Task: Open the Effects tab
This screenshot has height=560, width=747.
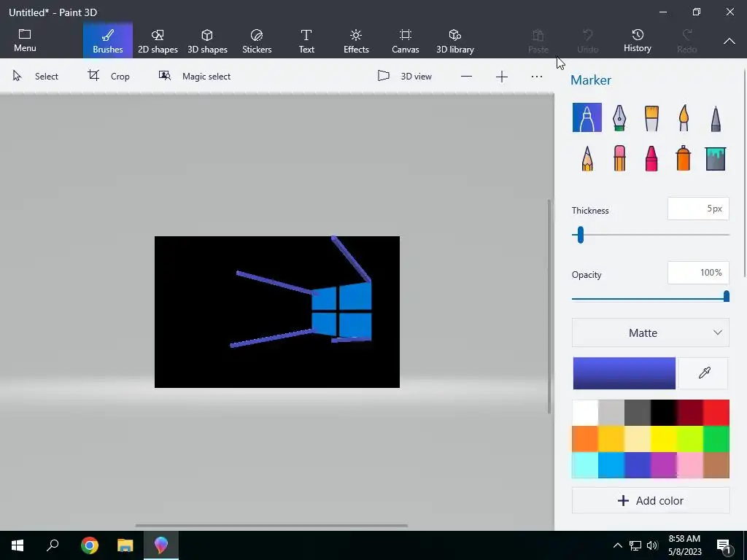Action: pyautogui.click(x=356, y=41)
